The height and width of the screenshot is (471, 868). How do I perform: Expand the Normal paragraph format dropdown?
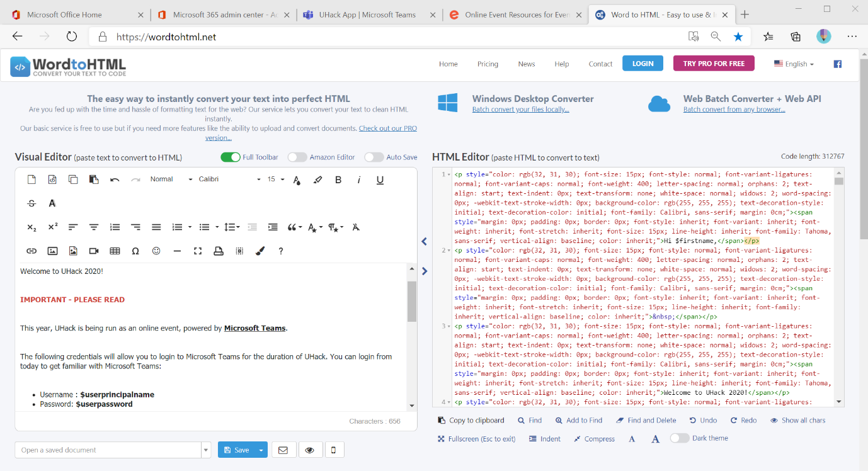tap(171, 179)
